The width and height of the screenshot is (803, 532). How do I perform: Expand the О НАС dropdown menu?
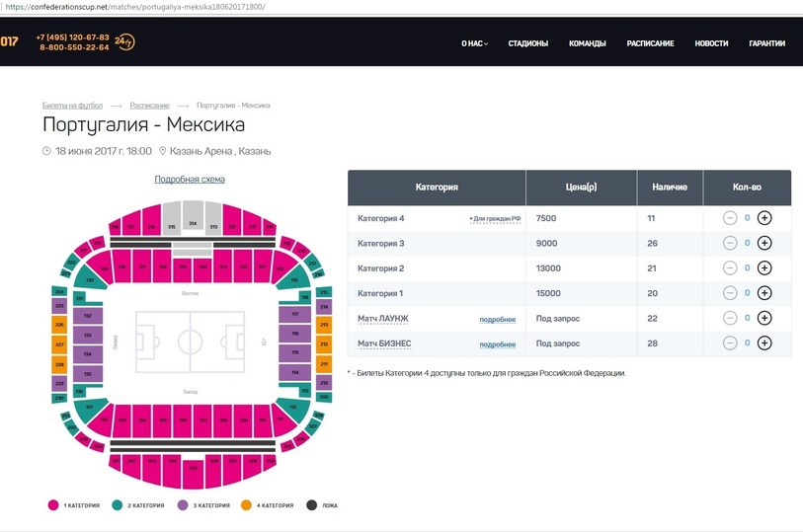[x=475, y=43]
